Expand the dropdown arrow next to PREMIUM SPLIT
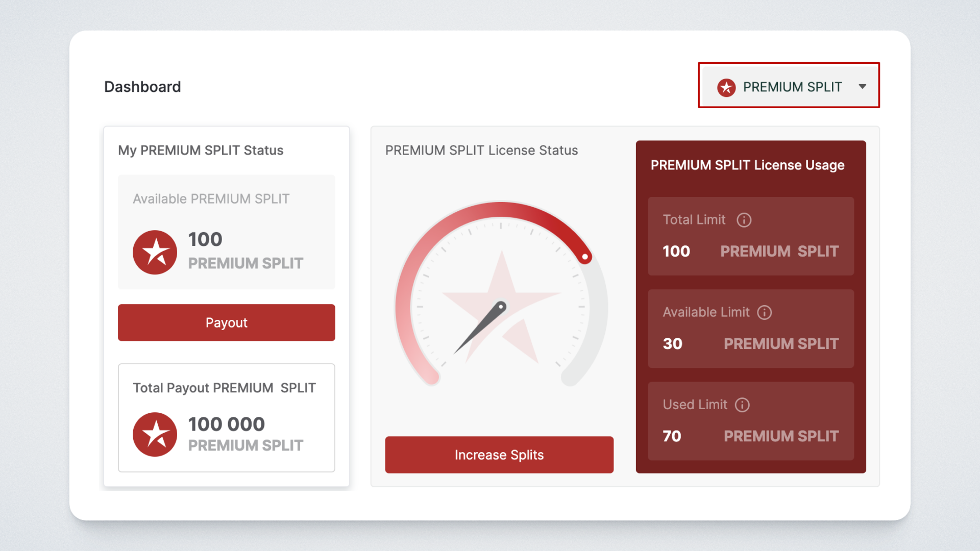980x551 pixels. (863, 87)
